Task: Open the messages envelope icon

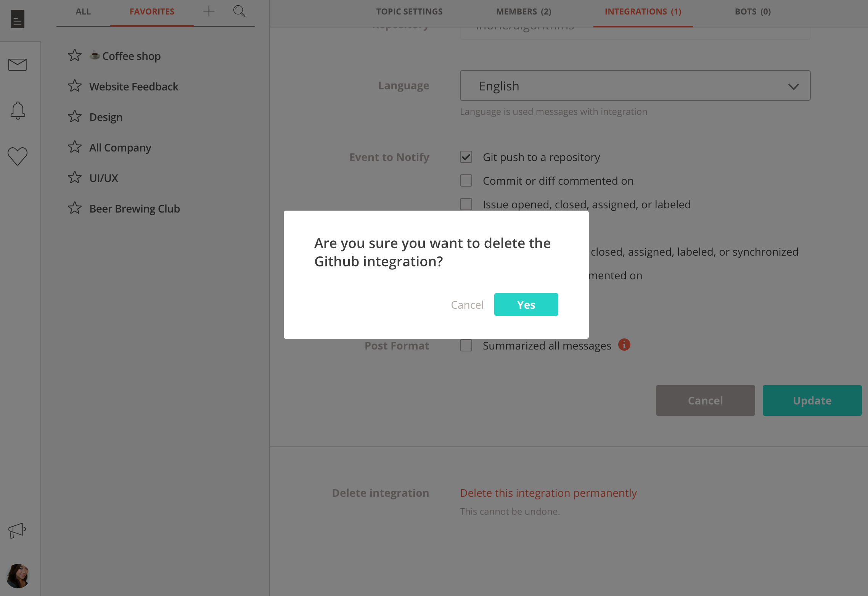Action: click(18, 65)
